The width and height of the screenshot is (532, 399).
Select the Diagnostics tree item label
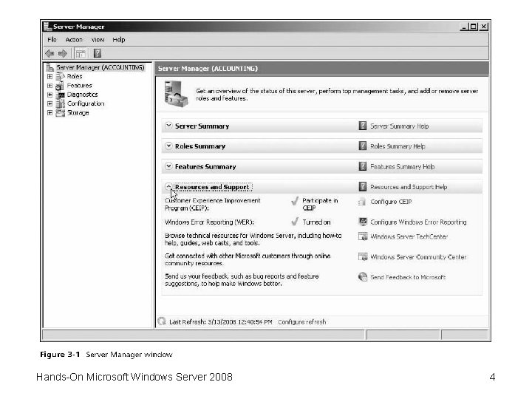click(83, 95)
